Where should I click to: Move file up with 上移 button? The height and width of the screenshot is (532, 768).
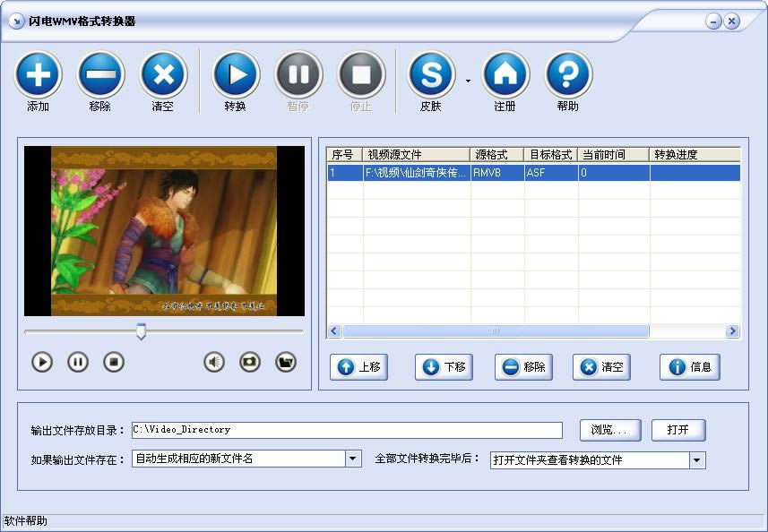359,367
